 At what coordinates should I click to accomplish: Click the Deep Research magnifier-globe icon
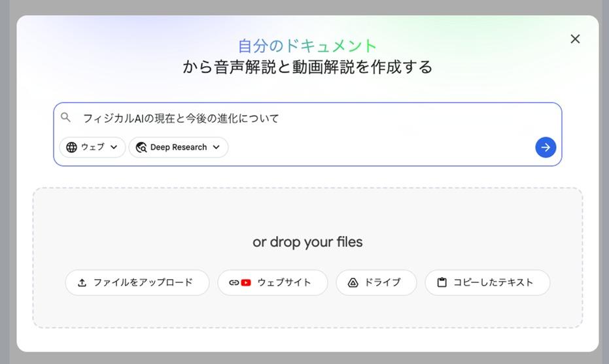click(x=141, y=147)
